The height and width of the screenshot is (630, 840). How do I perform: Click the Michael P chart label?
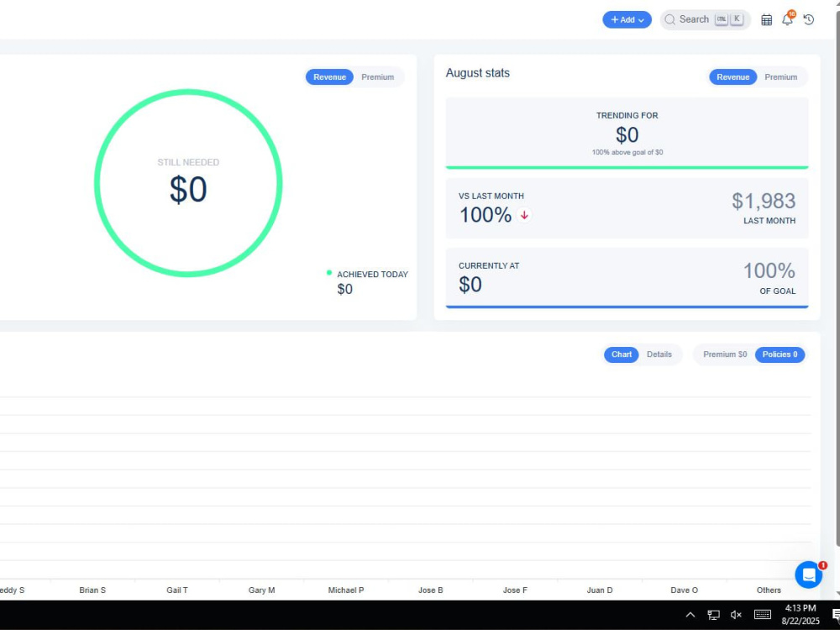[x=346, y=591]
